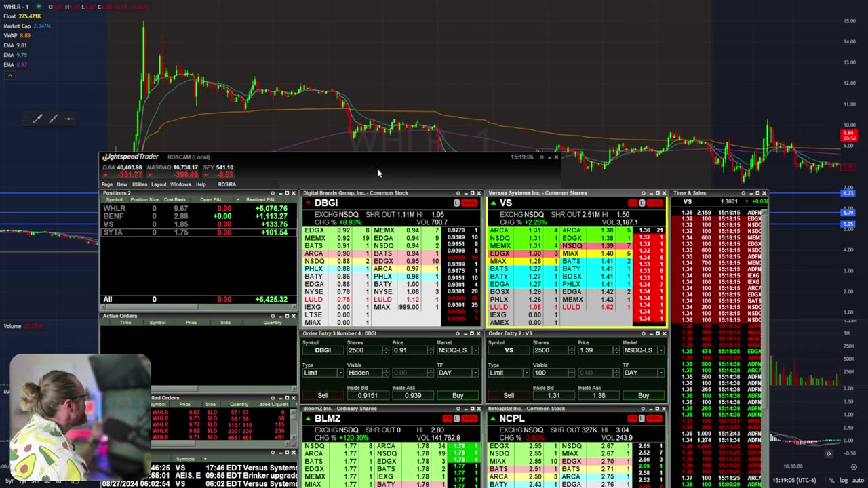Select the trend line drawing tool
This screenshot has width=868, height=488.
point(37,119)
